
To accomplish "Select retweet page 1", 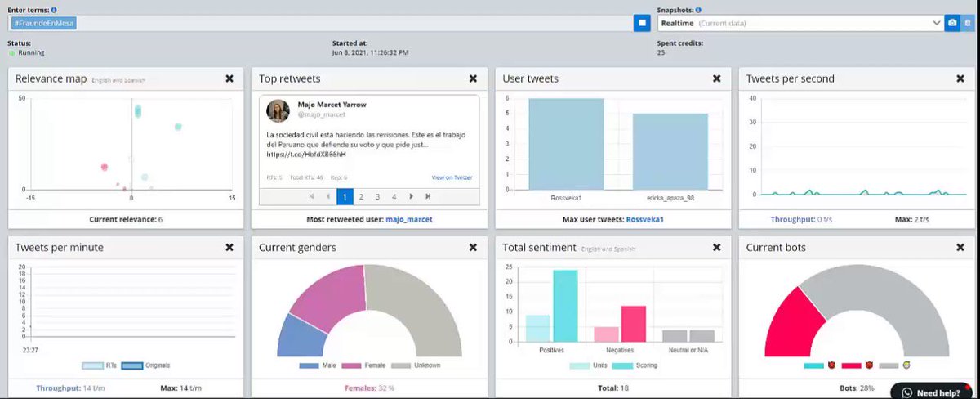I will (x=345, y=196).
